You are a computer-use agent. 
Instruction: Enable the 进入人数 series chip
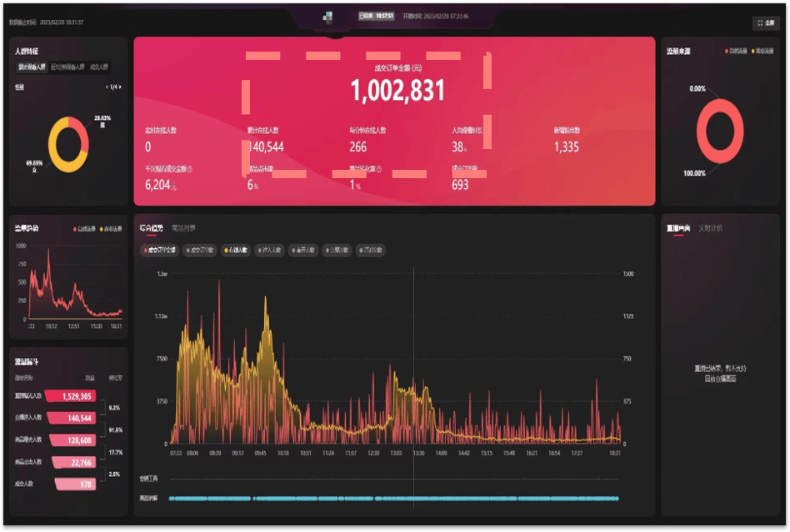click(269, 250)
